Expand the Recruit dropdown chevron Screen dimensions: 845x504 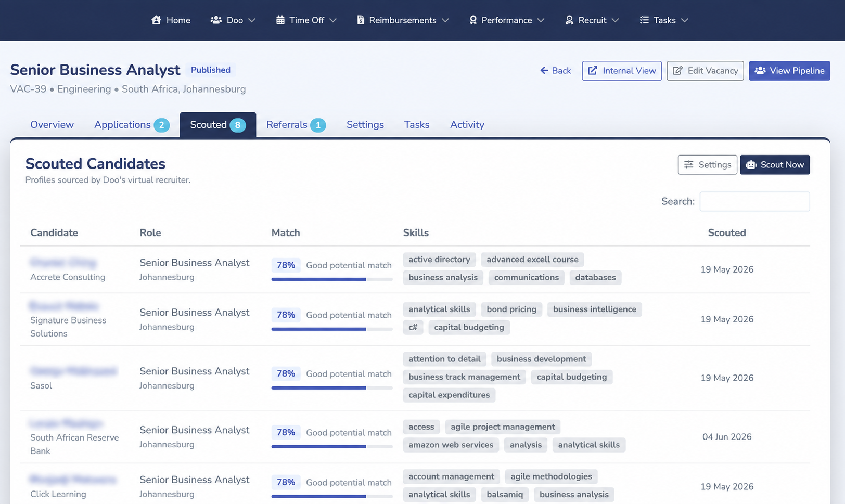pos(616,20)
